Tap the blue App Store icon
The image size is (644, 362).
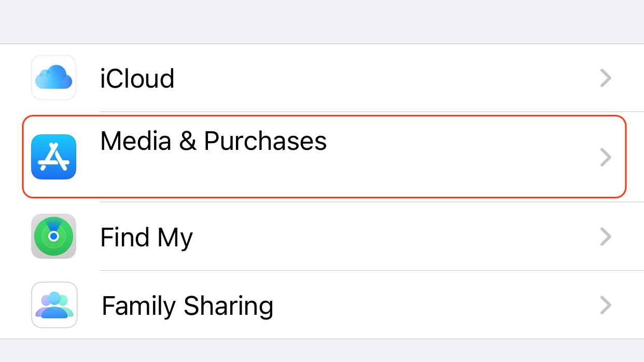[53, 157]
